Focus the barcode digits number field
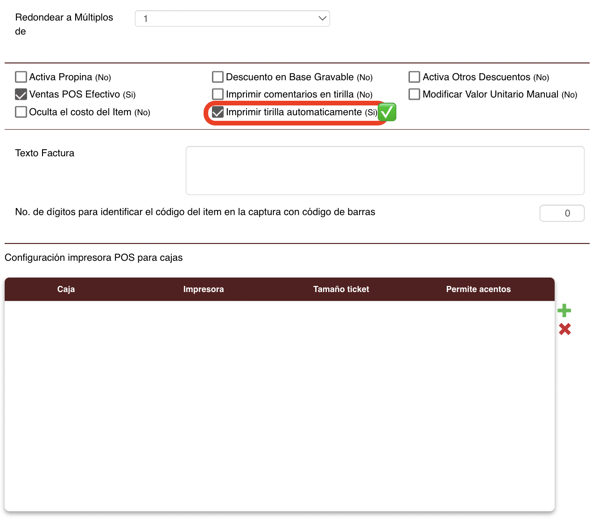 pos(562,213)
